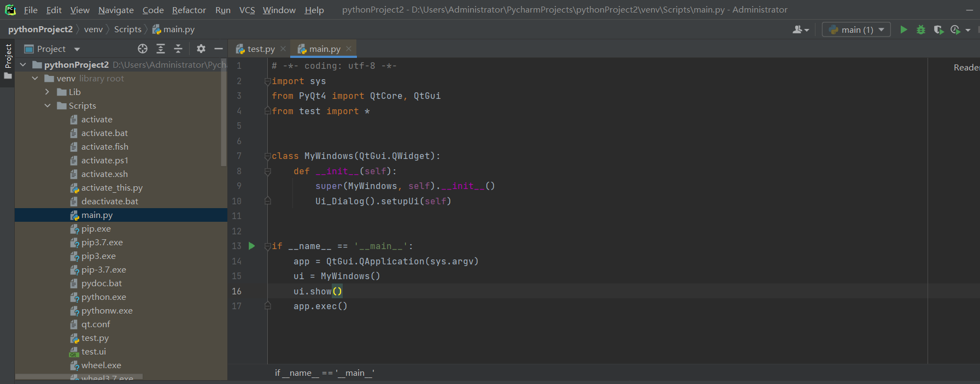Image resolution: width=980 pixels, height=384 pixels.
Task: Open the user account icon in toolbar
Action: point(801,29)
